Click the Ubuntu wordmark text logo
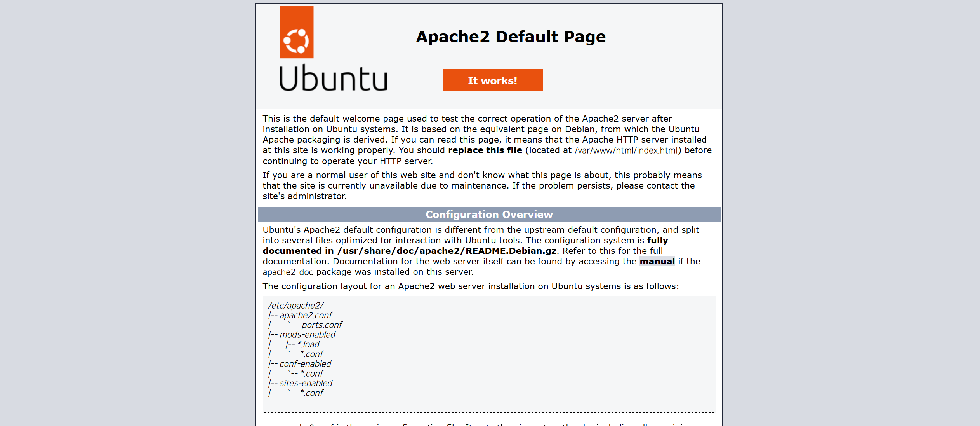The image size is (980, 426). pyautogui.click(x=333, y=78)
